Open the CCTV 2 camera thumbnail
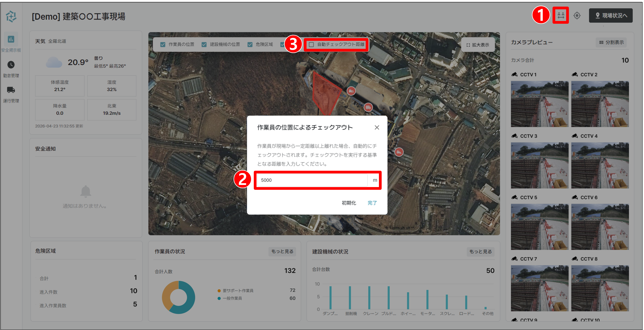 600,104
